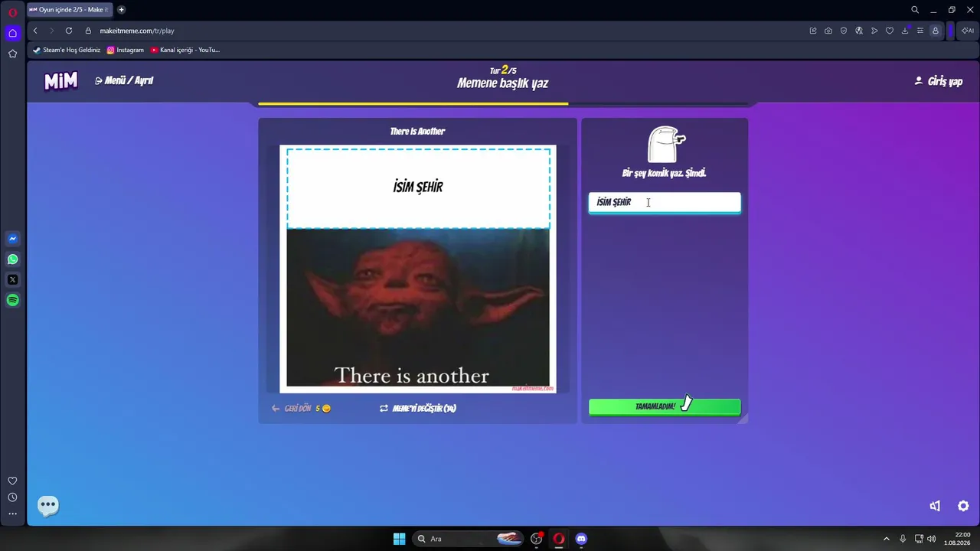
Task: Click the taskbar Ara search box
Action: coord(469,539)
